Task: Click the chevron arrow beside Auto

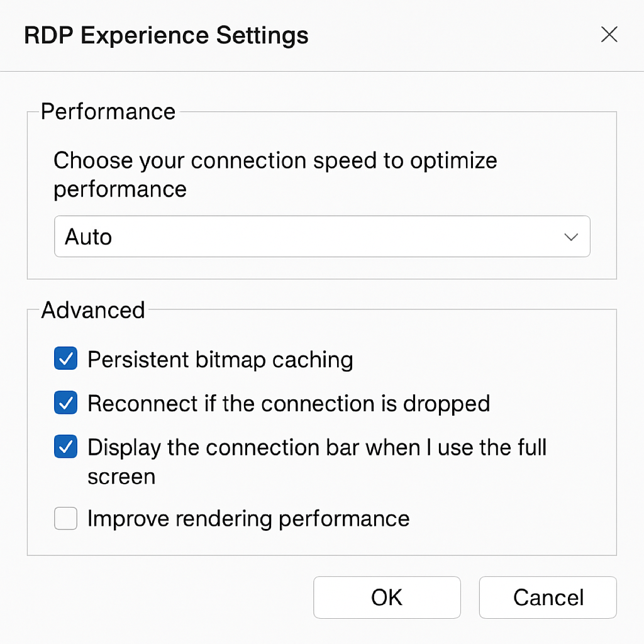Action: coord(571,237)
